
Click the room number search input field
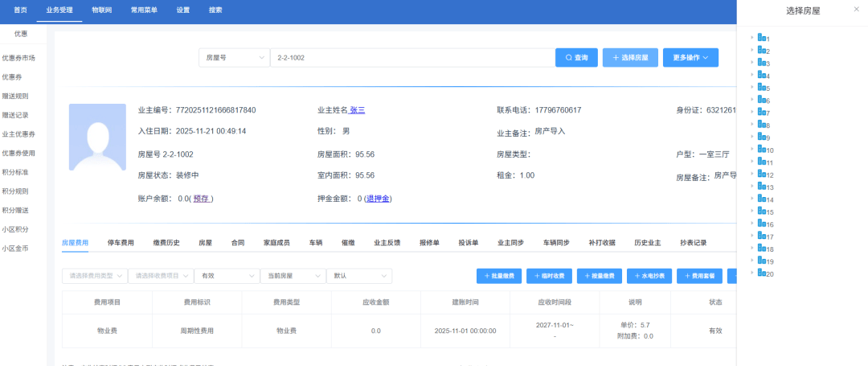point(410,58)
